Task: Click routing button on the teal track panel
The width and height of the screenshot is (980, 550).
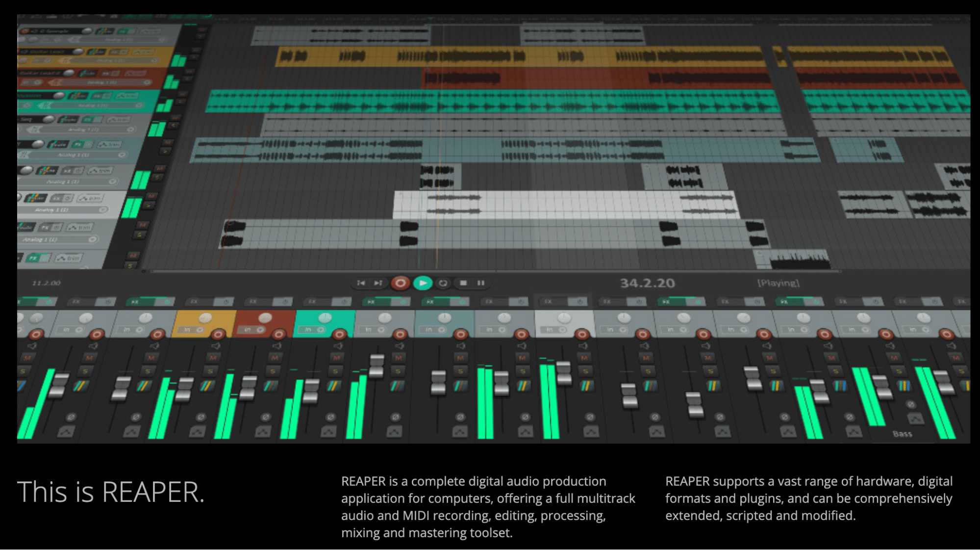Action: (x=78, y=96)
